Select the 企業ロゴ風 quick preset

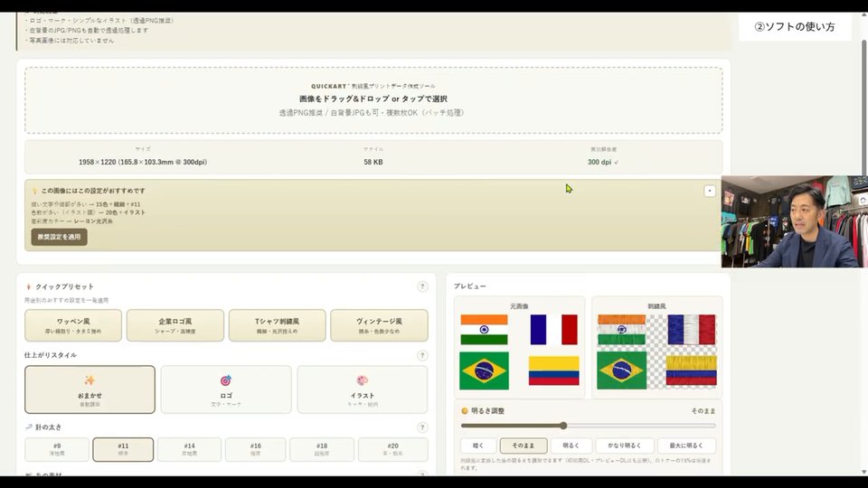175,325
